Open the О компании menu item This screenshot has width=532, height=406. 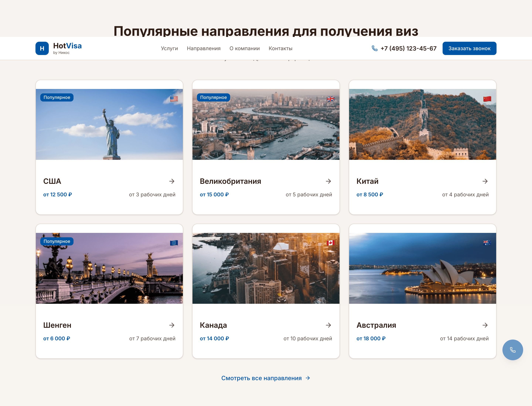245,48
